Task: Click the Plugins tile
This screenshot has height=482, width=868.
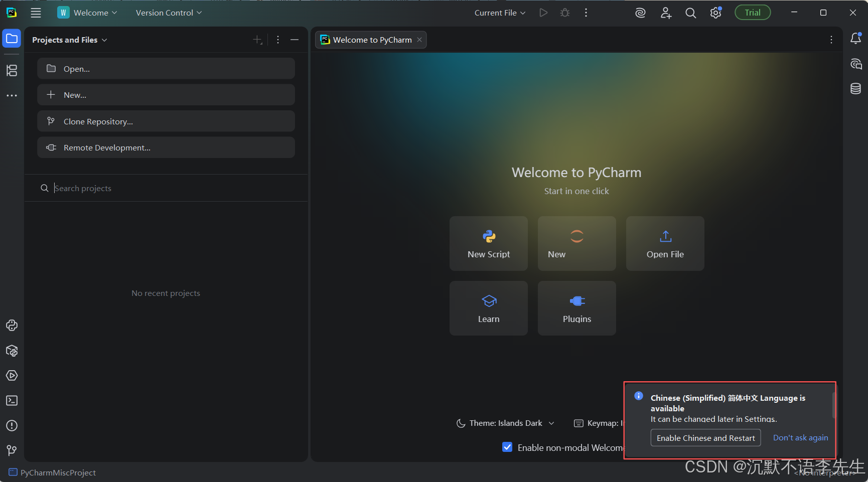Action: 577,308
